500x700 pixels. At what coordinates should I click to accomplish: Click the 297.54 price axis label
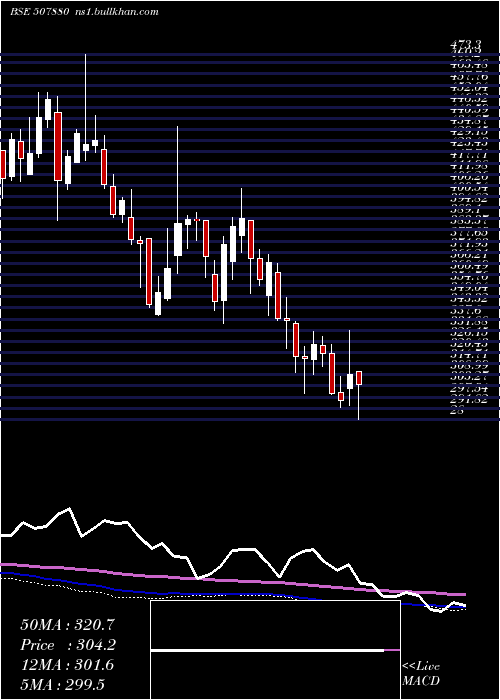(x=471, y=389)
